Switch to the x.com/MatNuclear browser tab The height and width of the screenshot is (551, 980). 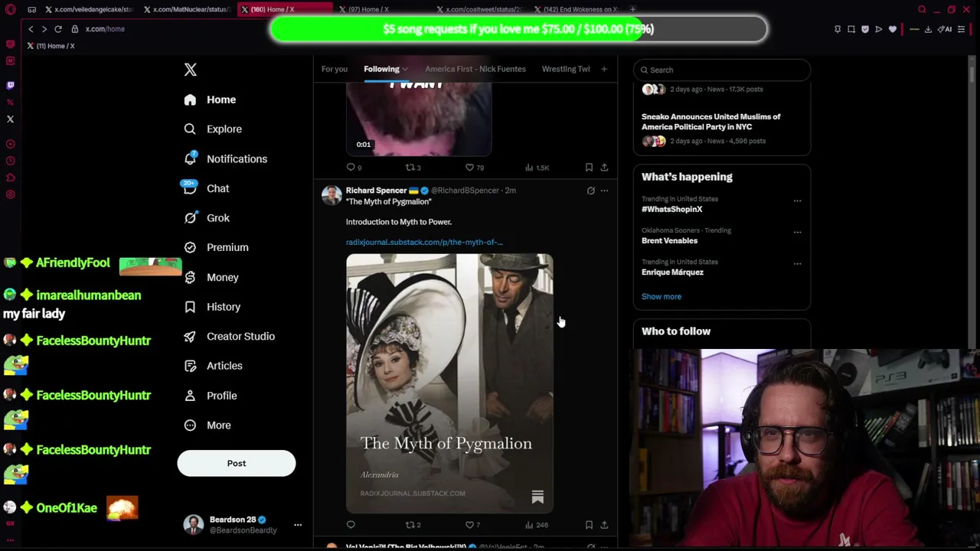pos(186,9)
